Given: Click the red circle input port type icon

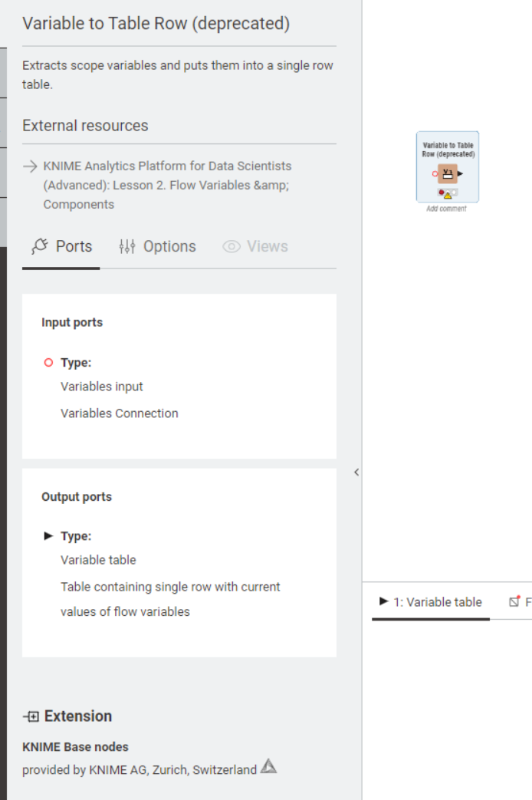Looking at the screenshot, I should click(48, 363).
